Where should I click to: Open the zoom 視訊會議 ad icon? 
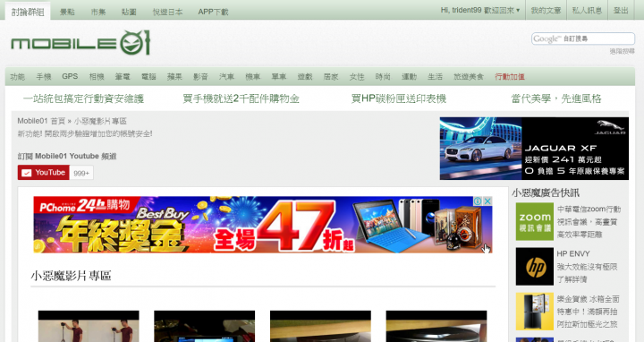(x=534, y=221)
